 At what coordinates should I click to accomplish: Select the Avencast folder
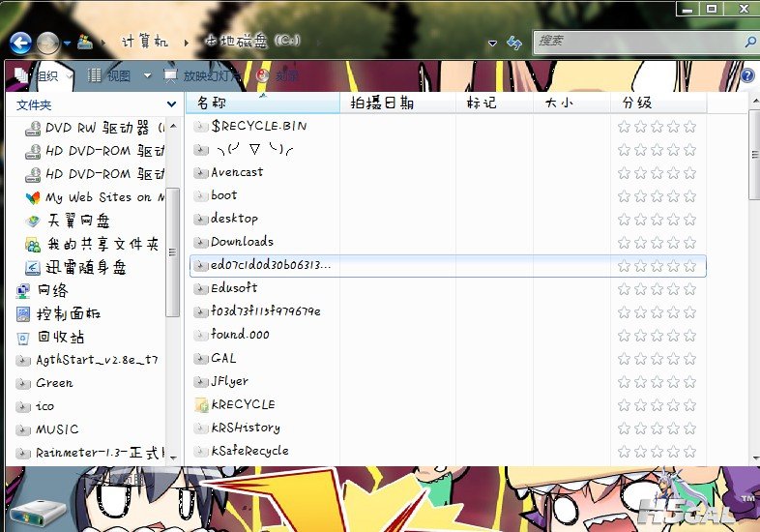point(228,172)
